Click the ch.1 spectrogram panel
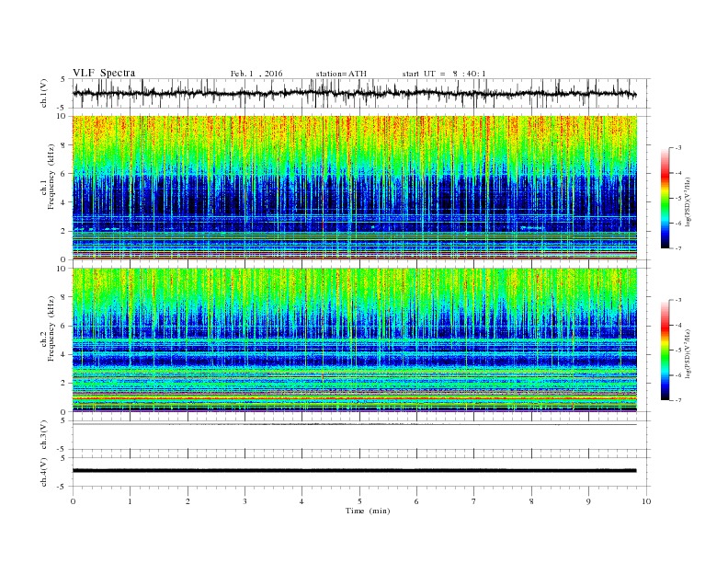 coord(355,188)
